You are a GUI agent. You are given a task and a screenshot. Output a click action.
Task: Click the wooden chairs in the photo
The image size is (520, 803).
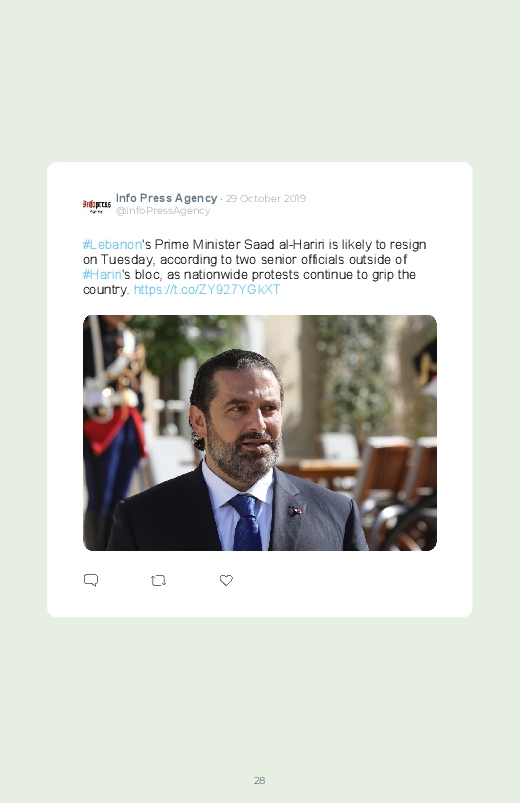point(389,487)
